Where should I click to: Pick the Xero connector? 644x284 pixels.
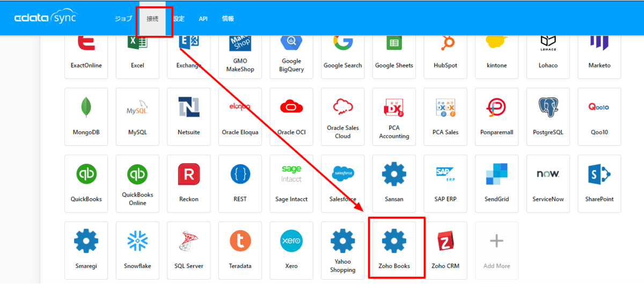291,251
